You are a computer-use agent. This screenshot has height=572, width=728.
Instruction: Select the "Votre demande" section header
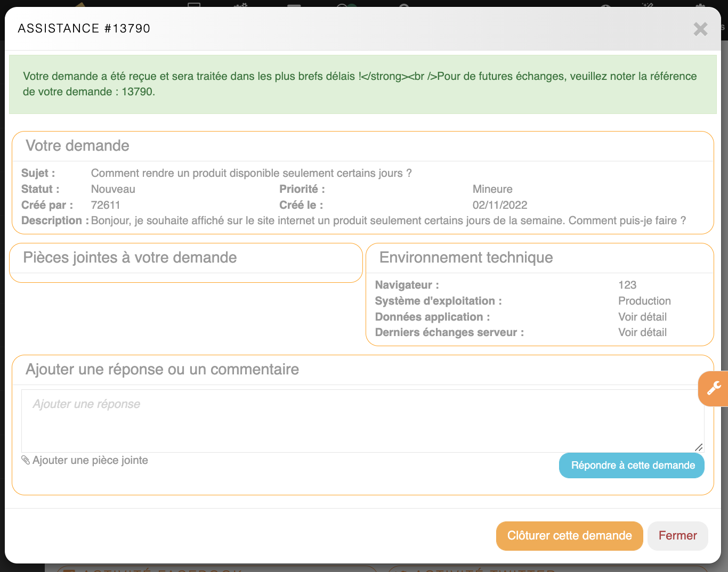pyautogui.click(x=78, y=146)
